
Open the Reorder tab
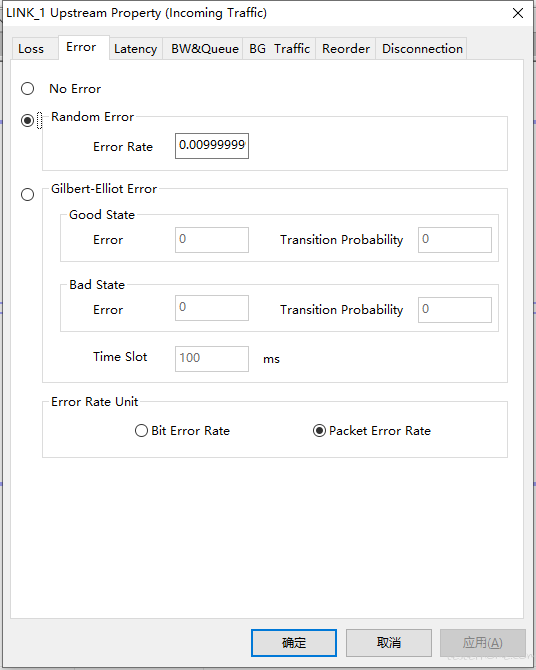[x=345, y=49]
